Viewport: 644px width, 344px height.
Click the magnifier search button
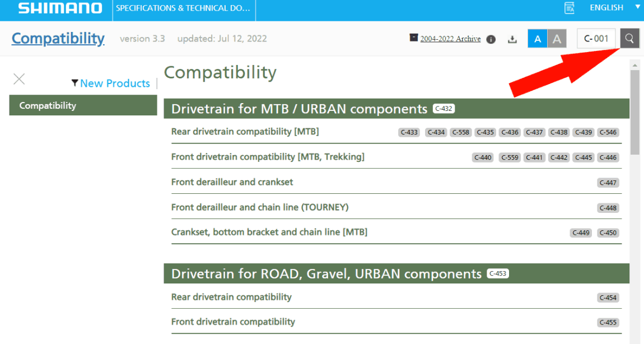point(629,39)
